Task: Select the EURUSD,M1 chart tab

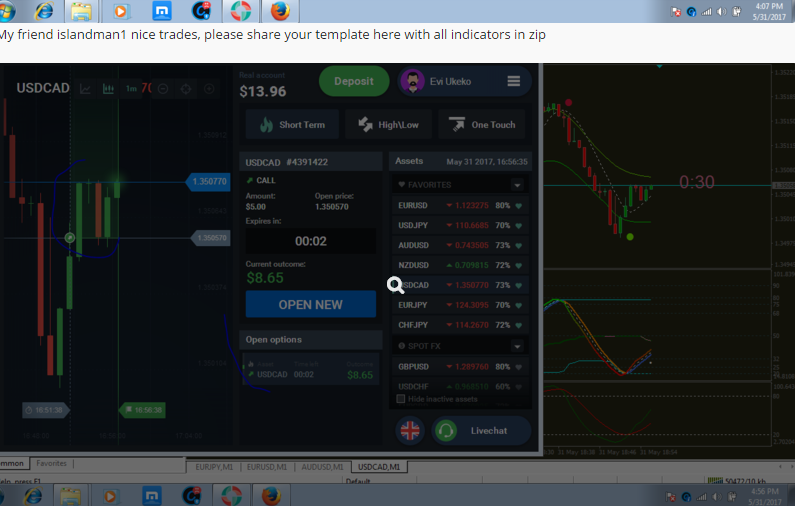Action: pos(267,467)
